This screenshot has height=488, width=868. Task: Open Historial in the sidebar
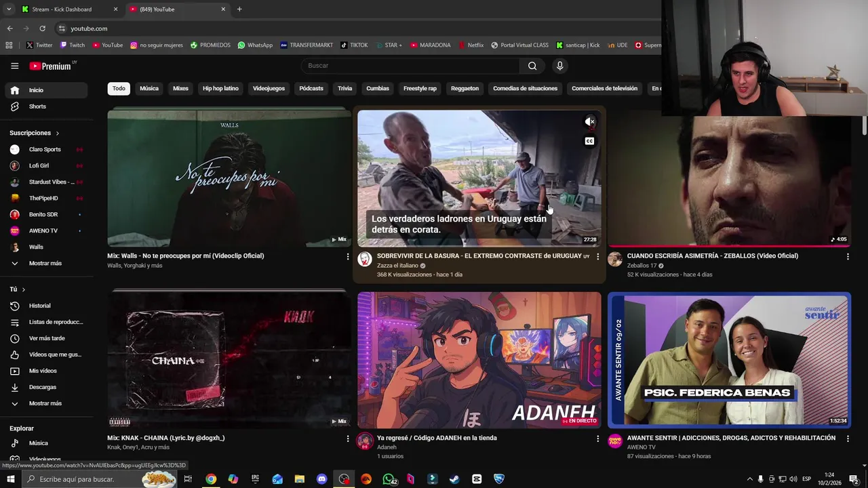point(46,306)
